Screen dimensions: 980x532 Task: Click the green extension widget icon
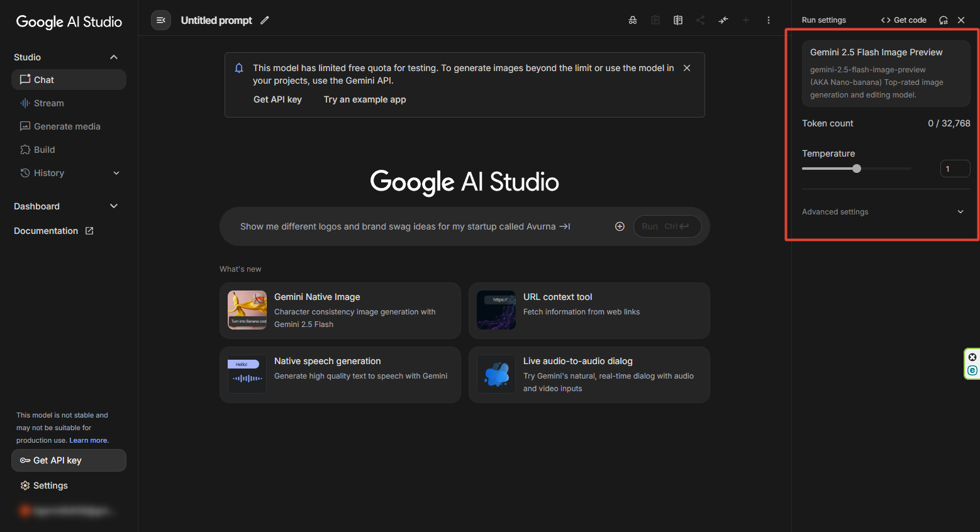click(972, 370)
